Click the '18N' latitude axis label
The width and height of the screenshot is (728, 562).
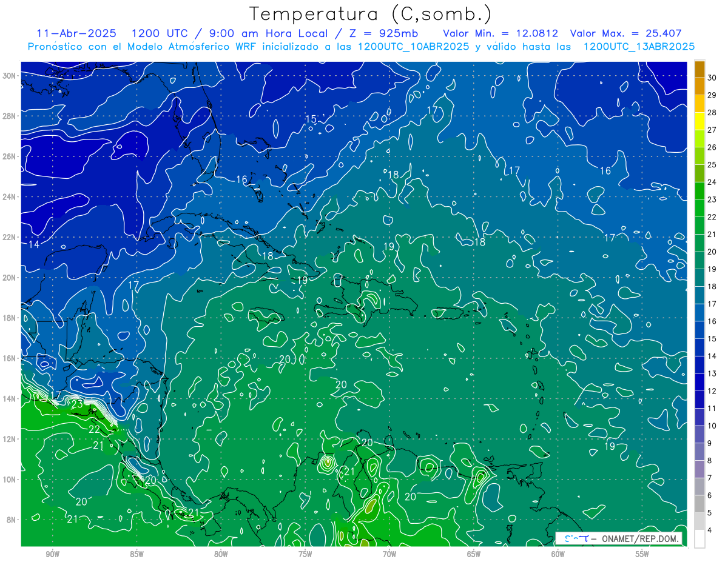click(x=10, y=318)
